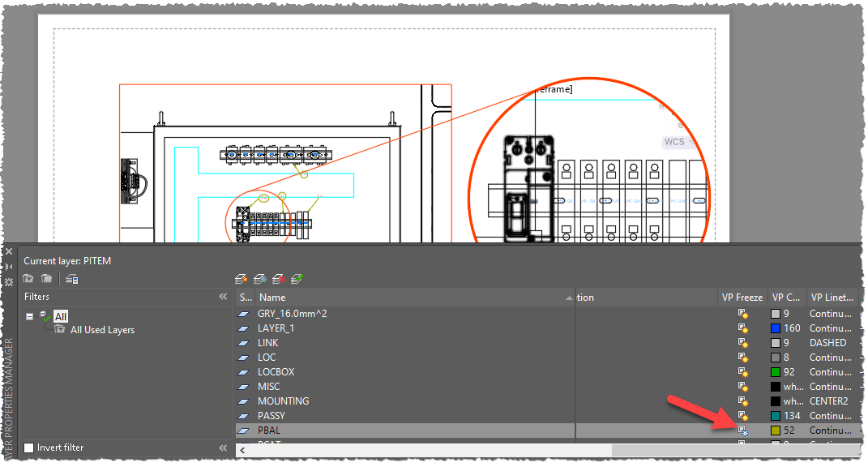Image resolution: width=868 pixels, height=467 pixels.
Task: Collapse the All filter tree node
Action: [x=30, y=316]
